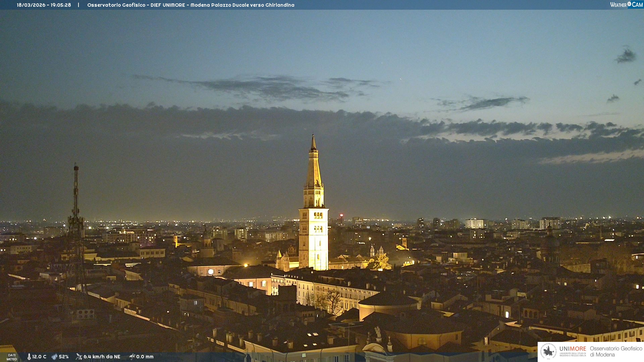The image size is (644, 362).
Task: Click the camera lens in WeatherCam logo
Action: (629, 4)
